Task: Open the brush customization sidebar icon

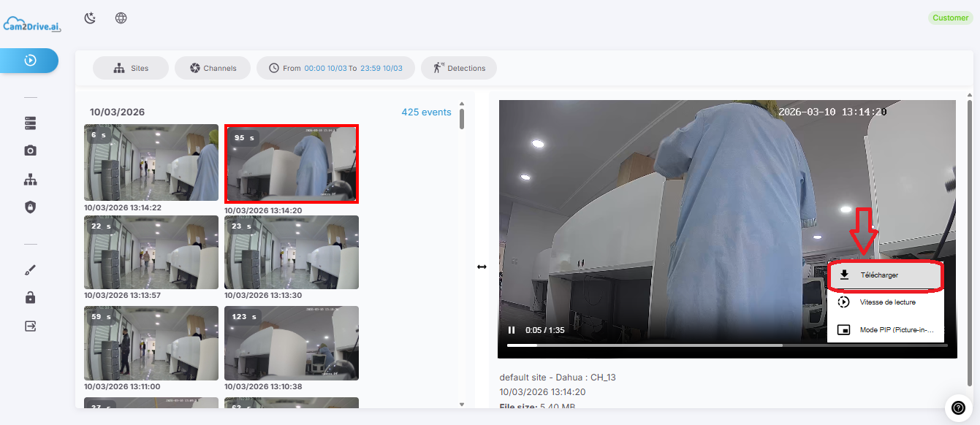Action: click(x=30, y=270)
